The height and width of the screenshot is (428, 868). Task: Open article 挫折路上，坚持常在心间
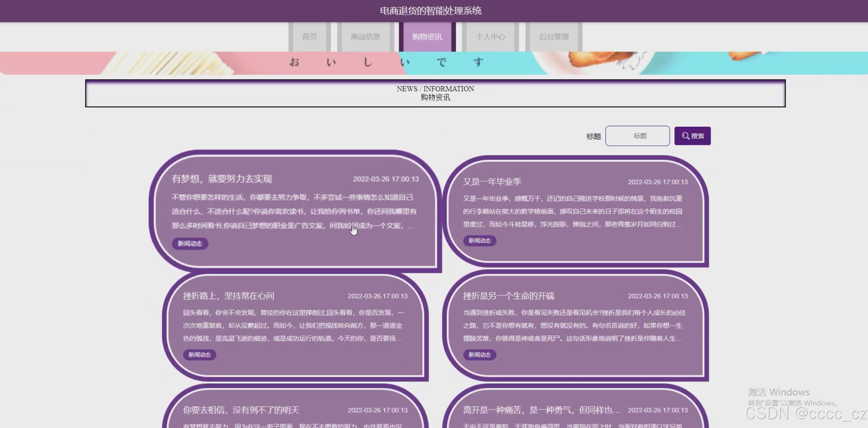(229, 296)
